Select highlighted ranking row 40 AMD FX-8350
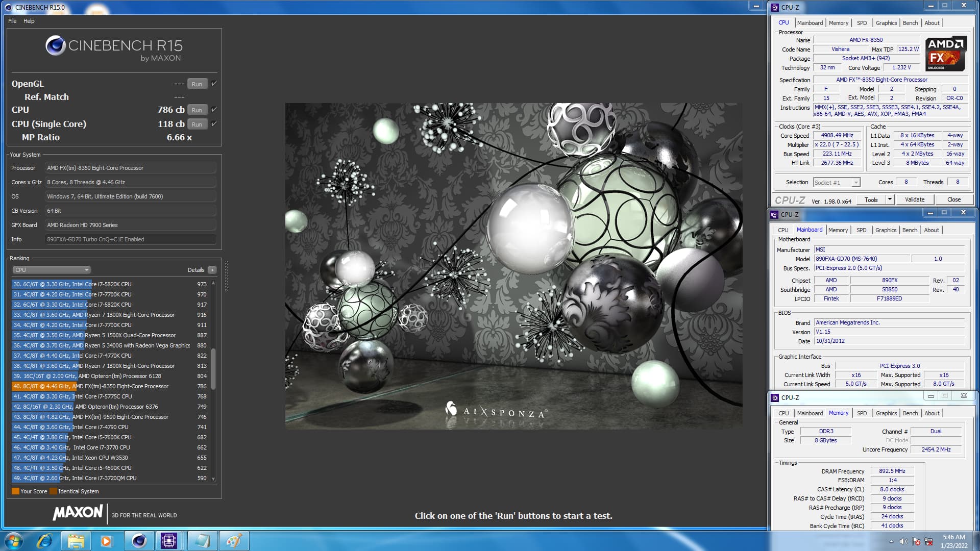This screenshot has width=980, height=551. [x=110, y=386]
